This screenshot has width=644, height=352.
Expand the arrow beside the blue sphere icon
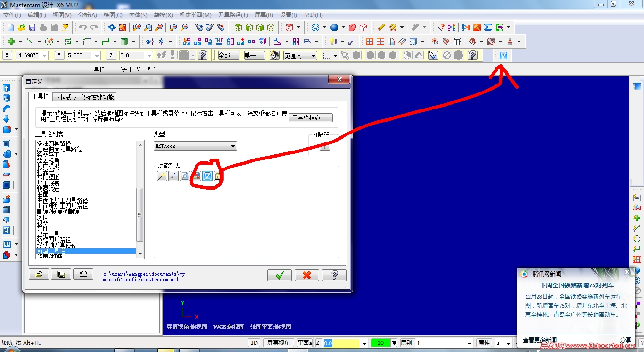click(343, 27)
